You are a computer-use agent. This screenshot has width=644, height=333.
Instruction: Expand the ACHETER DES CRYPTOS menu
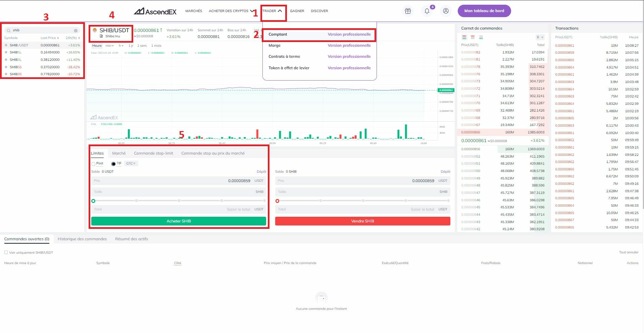pos(231,11)
